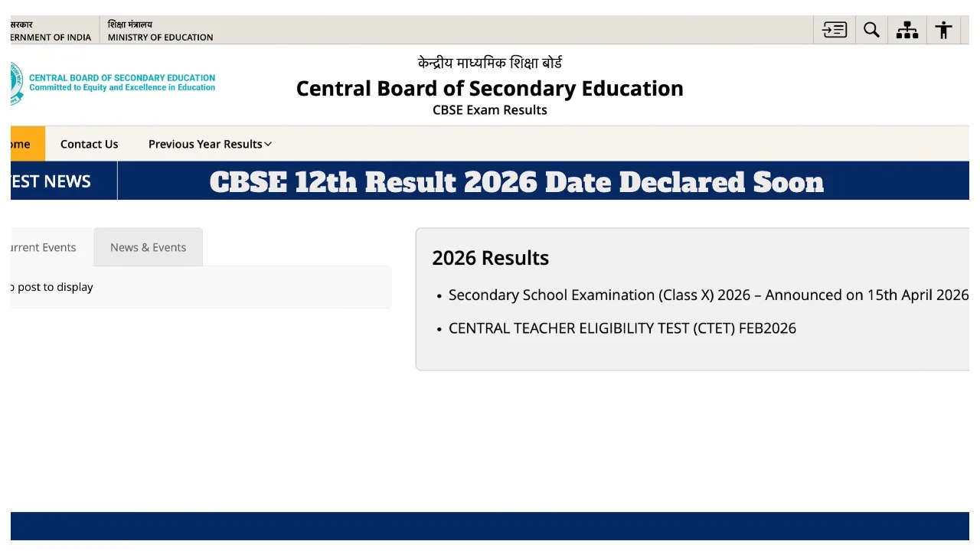Image resolution: width=980 pixels, height=551 pixels.
Task: Open the Contact Us page
Action: tap(89, 144)
